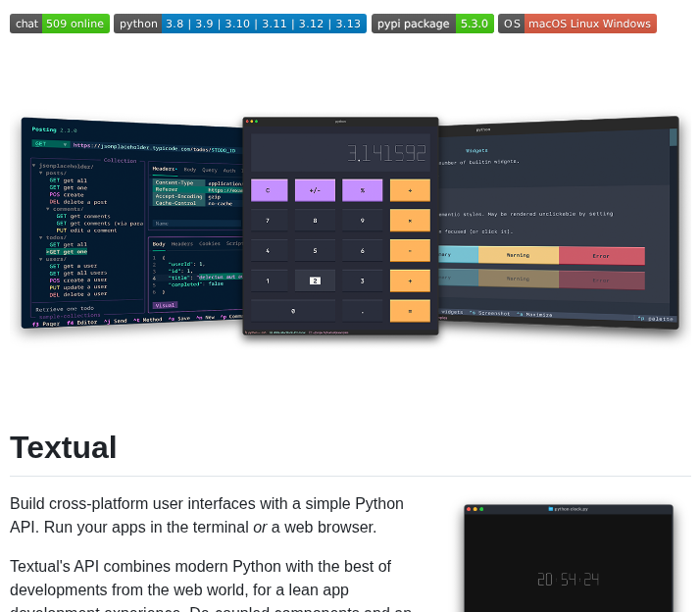
Task: Collapse the users/ folder in Posting tree
Action: click(53, 259)
